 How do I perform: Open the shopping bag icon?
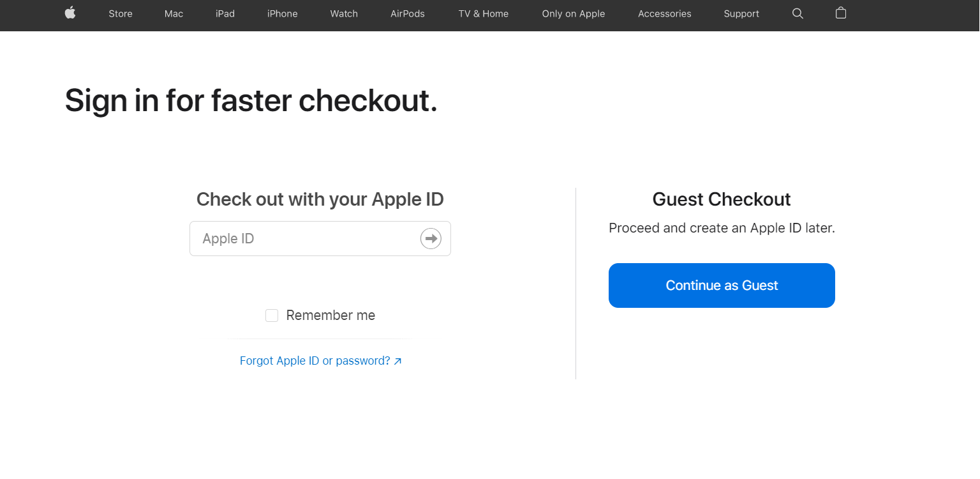coord(841,13)
